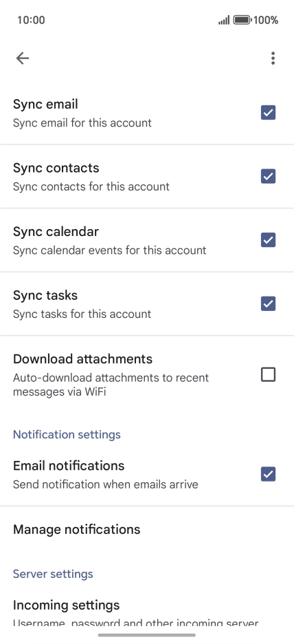Tap the bottom navigation gesture bar
The height and width of the screenshot is (644, 294).
(147, 635)
